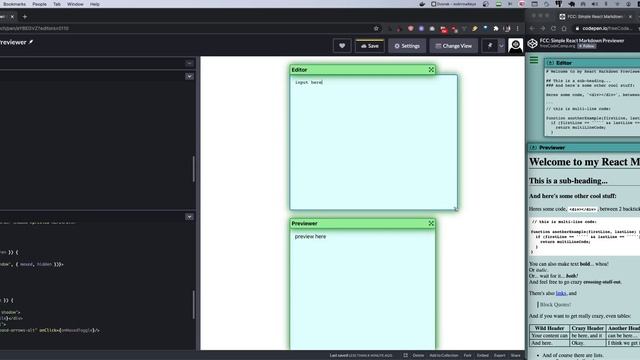The height and width of the screenshot is (360, 640).
Task: Close the FCC Simple React Markdown tab
Action: click(x=630, y=17)
